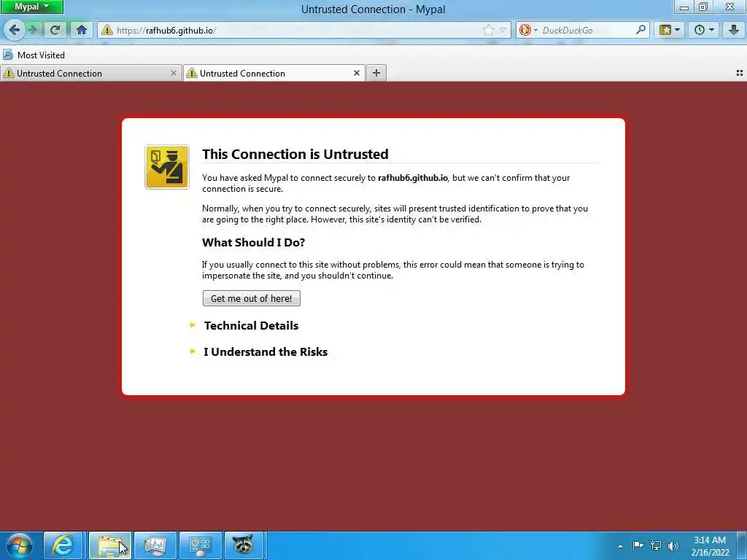747x560 pixels.
Task: Click Get me out of here! button
Action: 252,298
